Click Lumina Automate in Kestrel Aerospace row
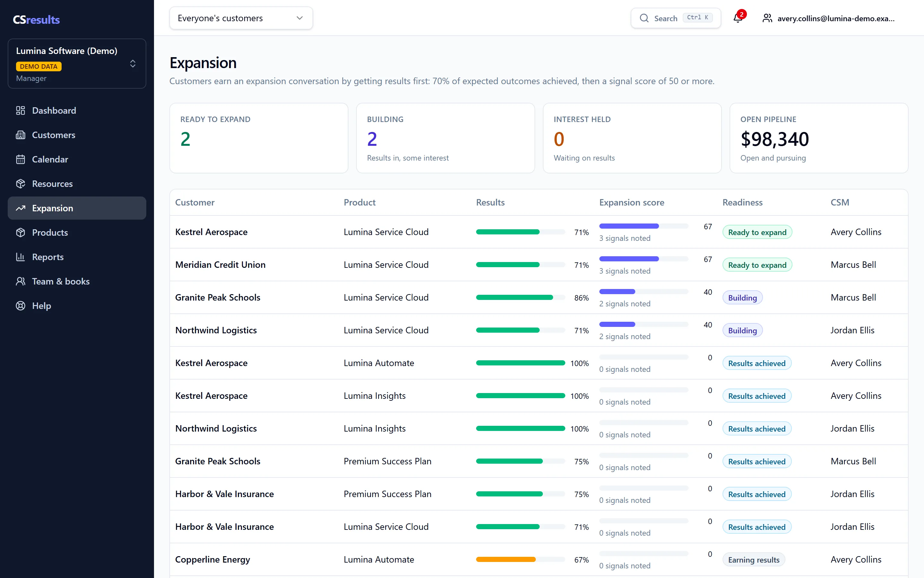Viewport: 924px width, 578px height. (x=379, y=363)
